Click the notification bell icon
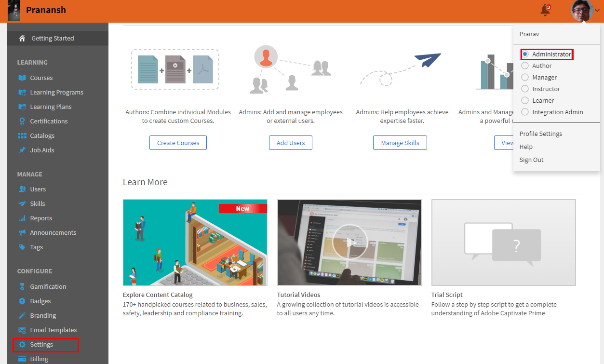The width and height of the screenshot is (604, 364). [545, 10]
